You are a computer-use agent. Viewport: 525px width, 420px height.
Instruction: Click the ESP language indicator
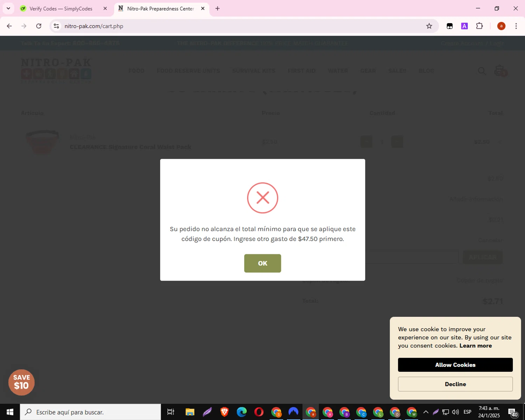click(x=467, y=412)
